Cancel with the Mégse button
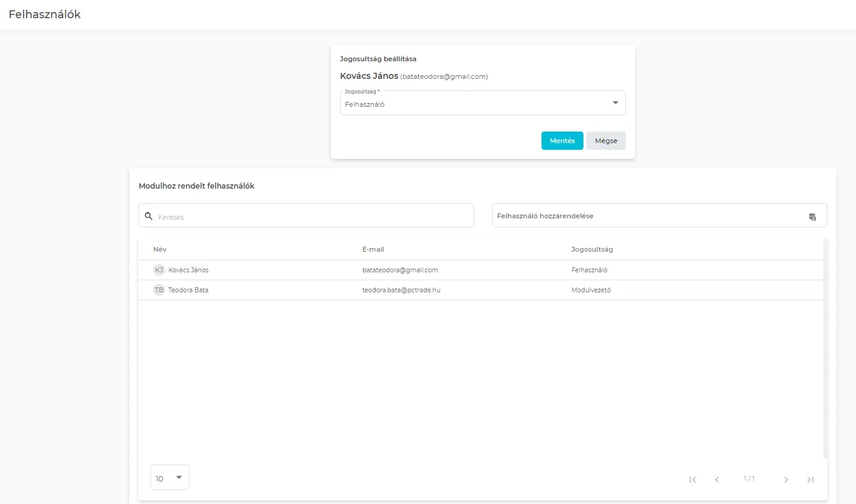This screenshot has width=856, height=504. click(606, 141)
